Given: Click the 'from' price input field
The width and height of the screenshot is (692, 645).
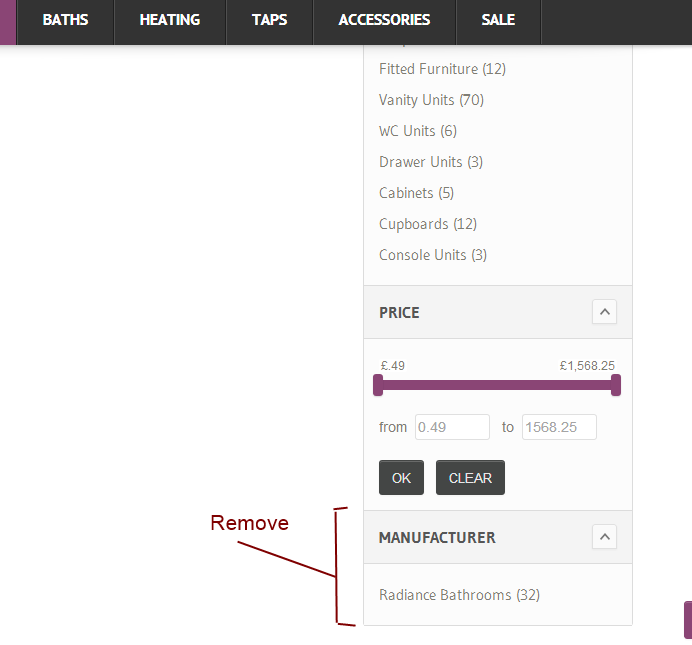Looking at the screenshot, I should [x=452, y=427].
